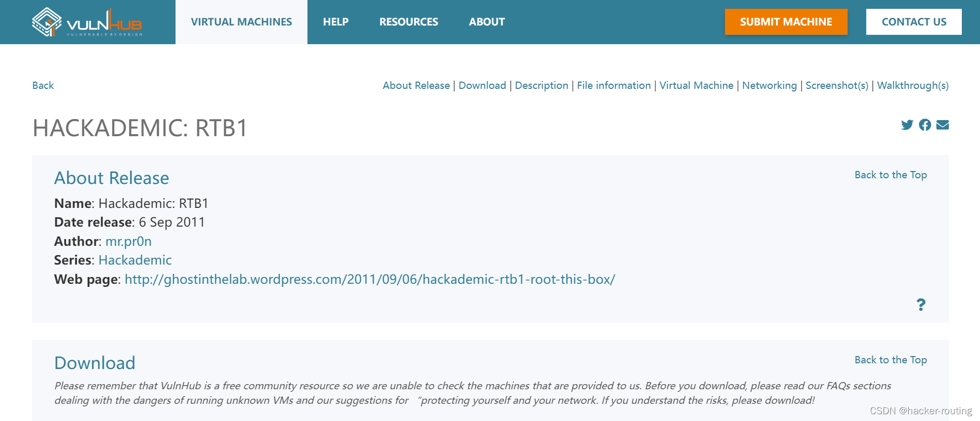
Task: Jump to Screenshot(s) section link
Action: point(837,85)
